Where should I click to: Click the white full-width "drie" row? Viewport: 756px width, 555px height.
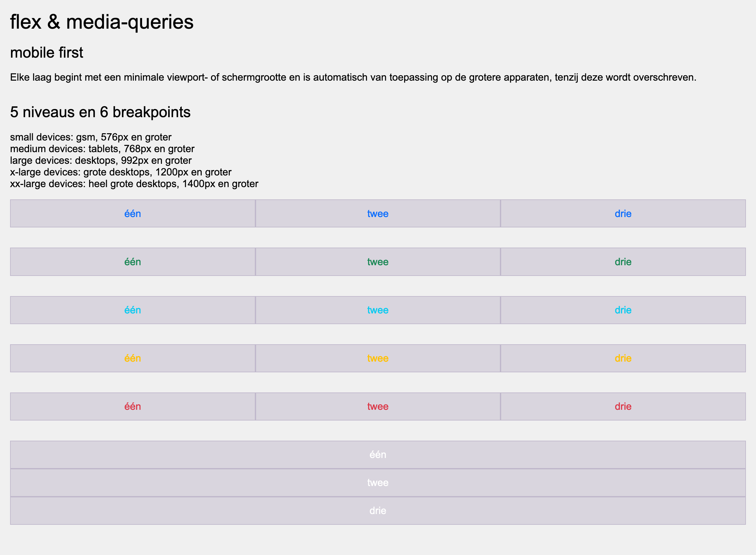[378, 511]
